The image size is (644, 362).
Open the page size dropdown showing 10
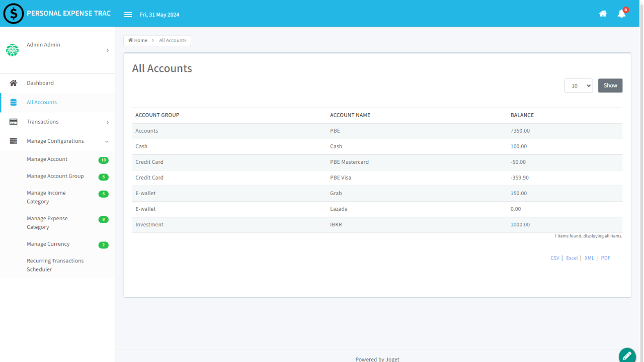pos(579,86)
